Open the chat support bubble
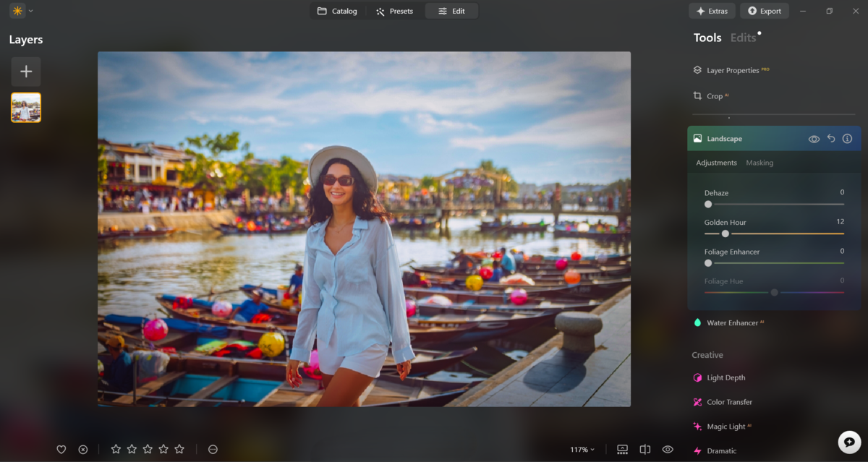868x462 pixels. pos(849,442)
